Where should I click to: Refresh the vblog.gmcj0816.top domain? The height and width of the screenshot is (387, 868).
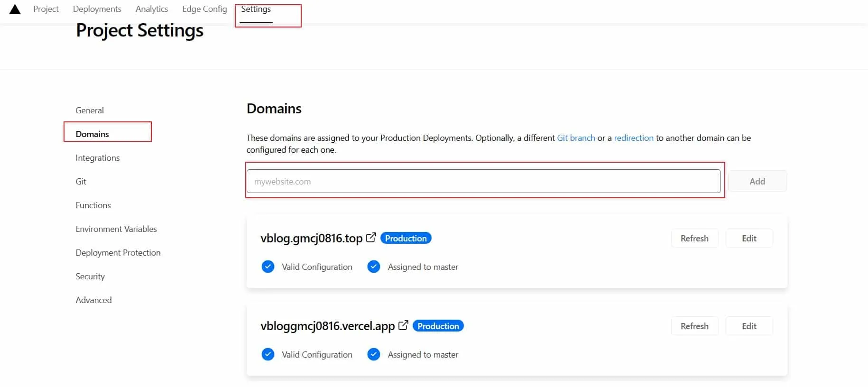click(694, 238)
